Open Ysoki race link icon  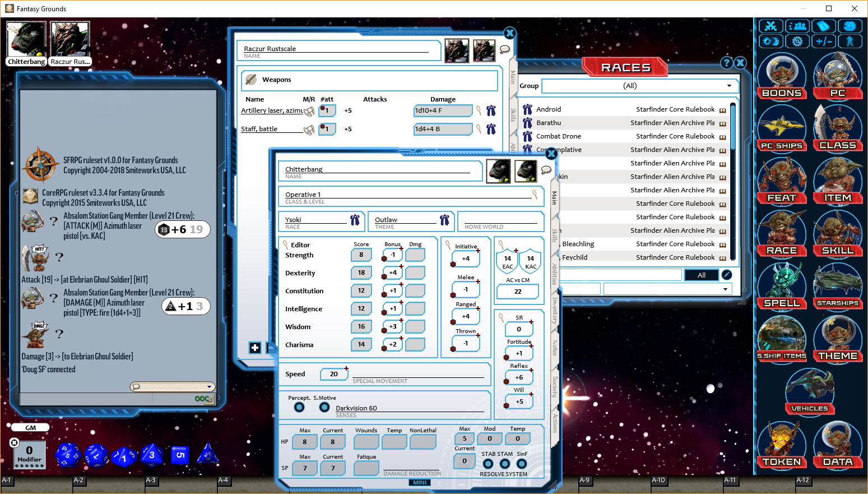click(x=355, y=220)
